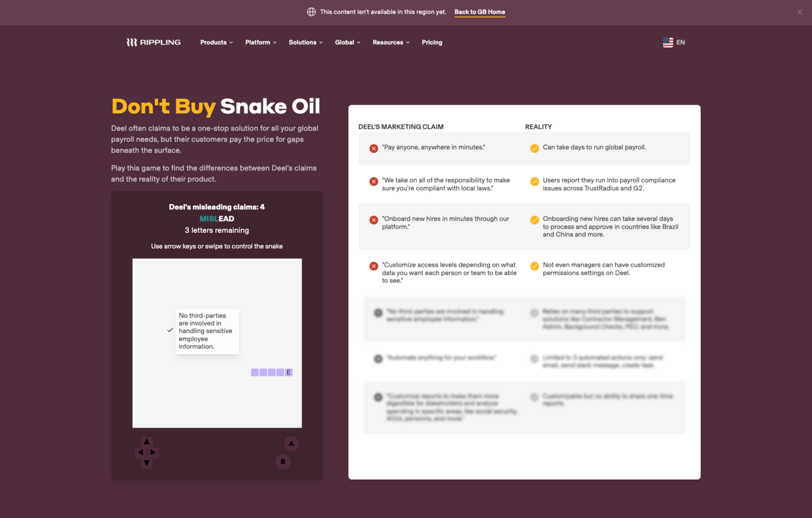812x518 pixels.
Task: Click the red X beside "Pay anyone, anywhere in minutes"
Action: click(373, 148)
